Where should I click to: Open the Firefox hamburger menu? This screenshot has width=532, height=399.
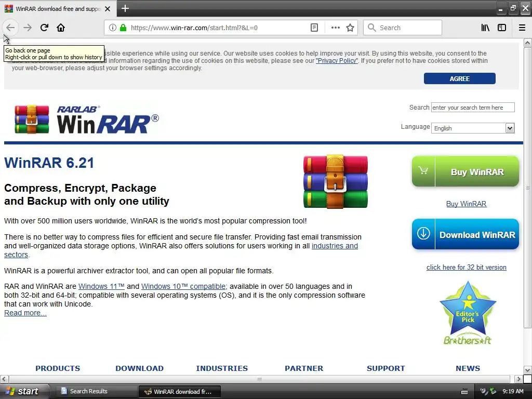(522, 28)
